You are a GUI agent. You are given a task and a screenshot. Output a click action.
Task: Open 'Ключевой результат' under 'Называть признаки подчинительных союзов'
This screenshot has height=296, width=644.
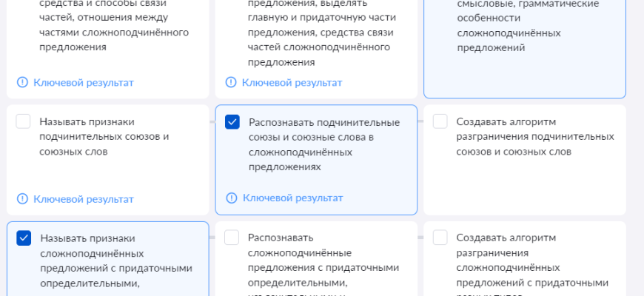(x=83, y=199)
